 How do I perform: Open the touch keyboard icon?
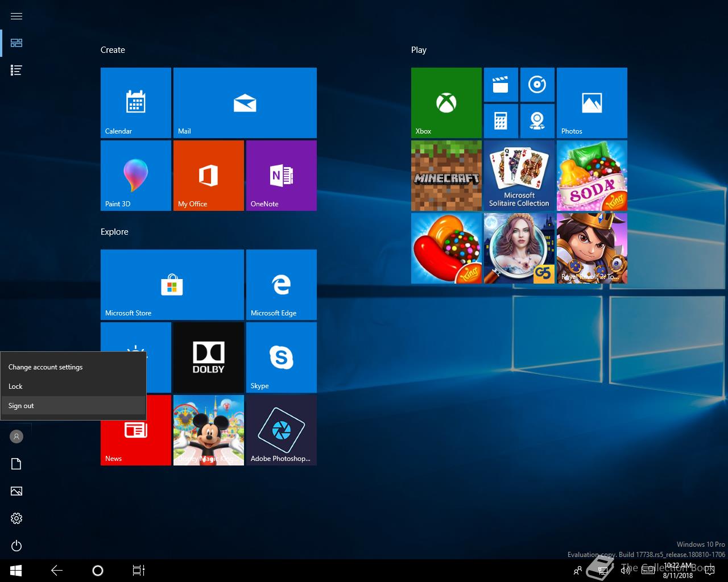[648, 571]
